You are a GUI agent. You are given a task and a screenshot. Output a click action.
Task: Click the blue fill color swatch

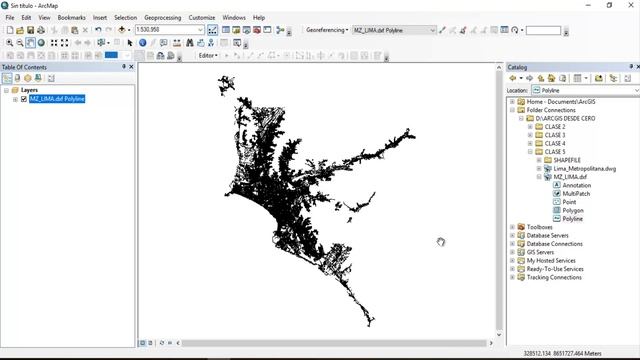111,55
